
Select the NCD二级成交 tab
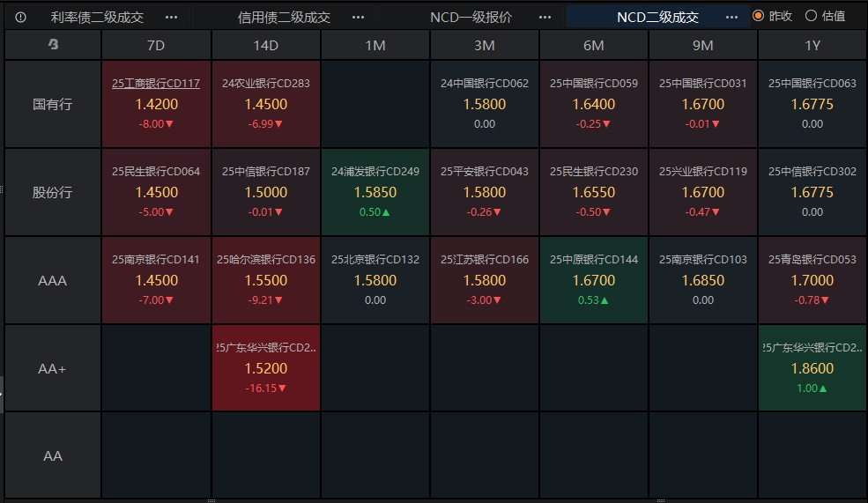pos(657,17)
